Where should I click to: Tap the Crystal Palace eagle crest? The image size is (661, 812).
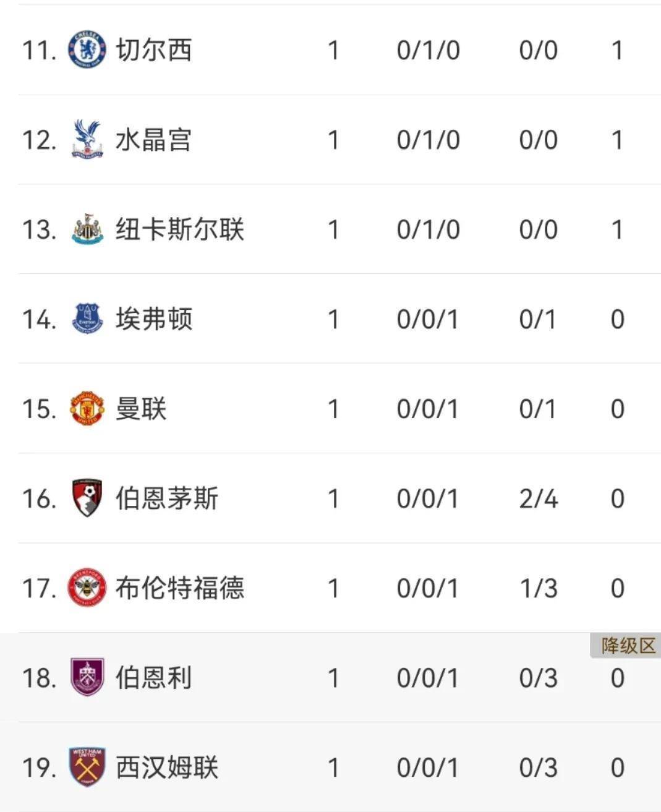tap(87, 139)
